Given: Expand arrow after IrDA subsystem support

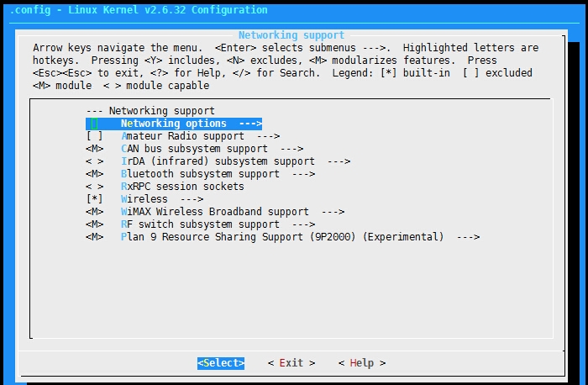Looking at the screenshot, I should pos(339,161).
